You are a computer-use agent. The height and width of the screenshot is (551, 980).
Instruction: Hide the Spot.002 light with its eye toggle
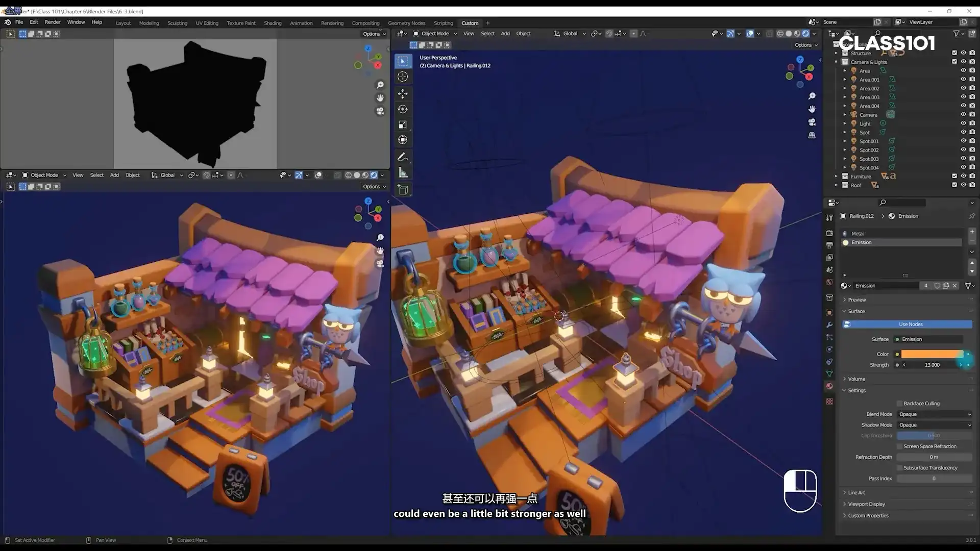[x=963, y=150]
